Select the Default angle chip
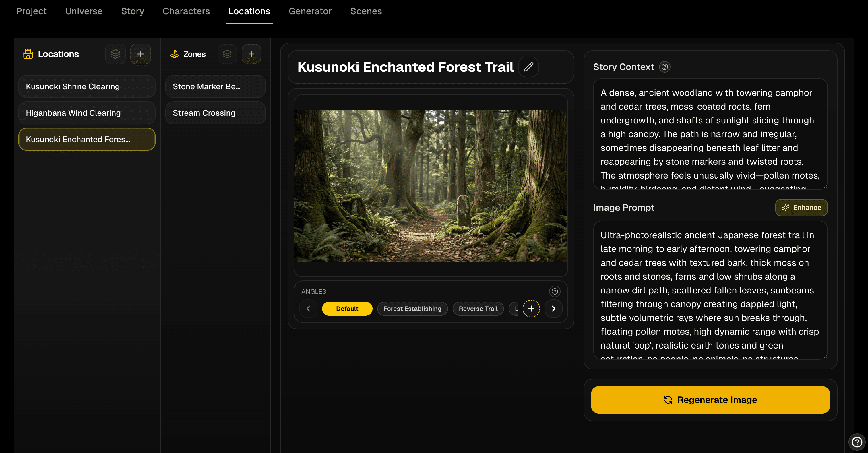Screen dimensions: 868x453 347,308
